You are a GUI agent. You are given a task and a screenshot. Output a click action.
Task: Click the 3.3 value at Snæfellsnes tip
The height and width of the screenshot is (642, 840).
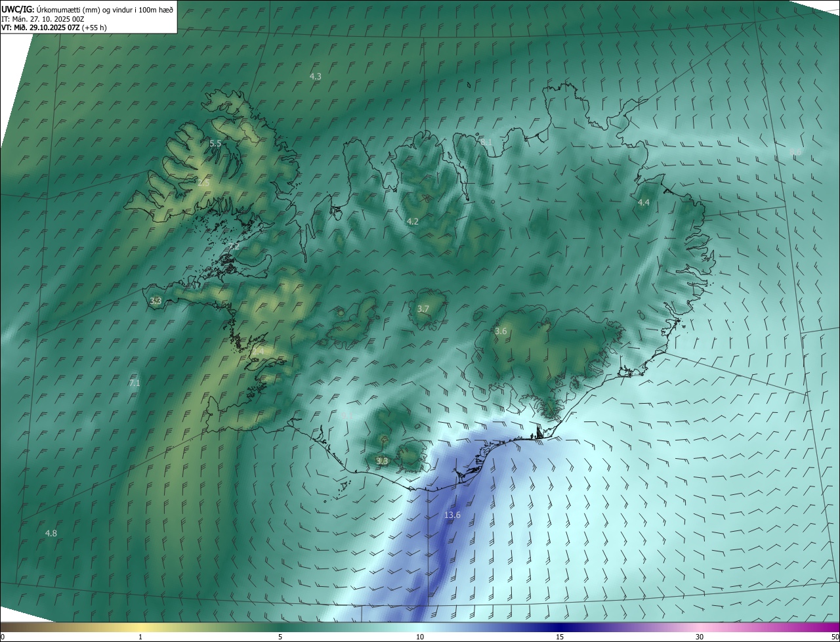[156, 301]
